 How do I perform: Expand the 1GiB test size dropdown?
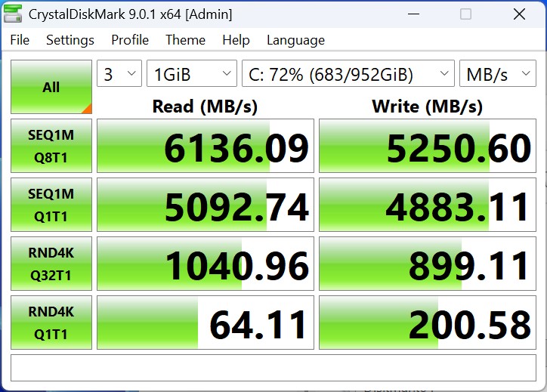click(192, 74)
